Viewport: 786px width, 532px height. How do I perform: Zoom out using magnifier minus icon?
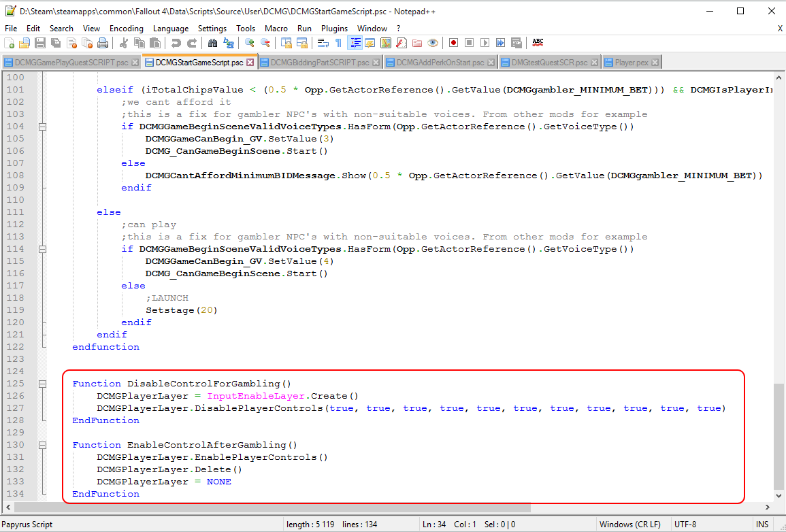(265, 43)
